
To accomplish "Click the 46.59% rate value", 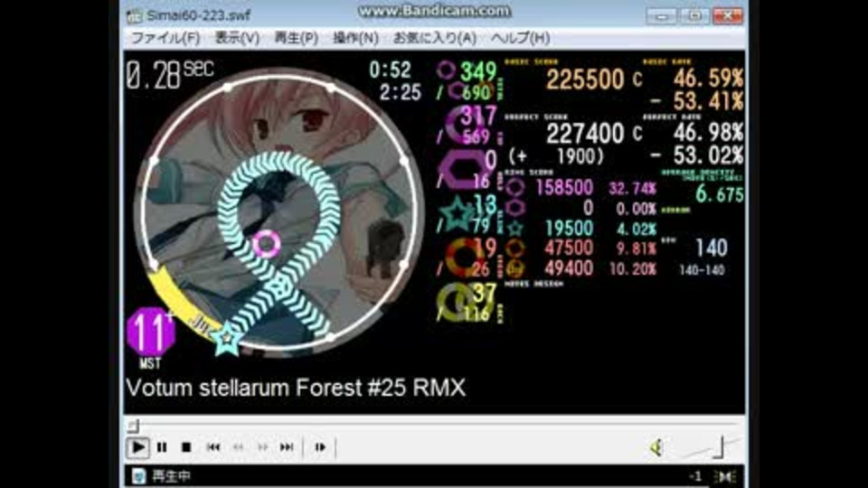I will tap(708, 79).
